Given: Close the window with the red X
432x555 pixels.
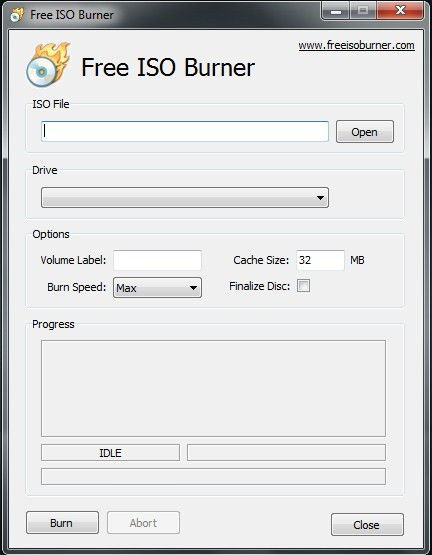Looking at the screenshot, I should point(400,11).
